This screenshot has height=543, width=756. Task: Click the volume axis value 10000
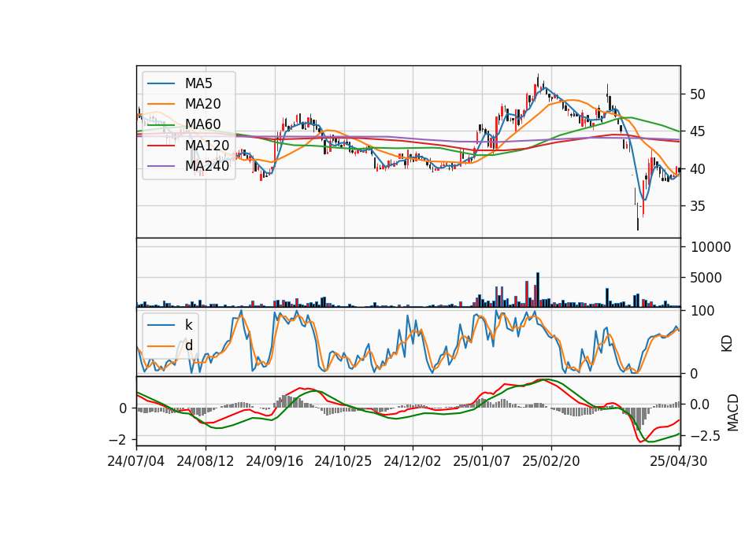point(711,247)
